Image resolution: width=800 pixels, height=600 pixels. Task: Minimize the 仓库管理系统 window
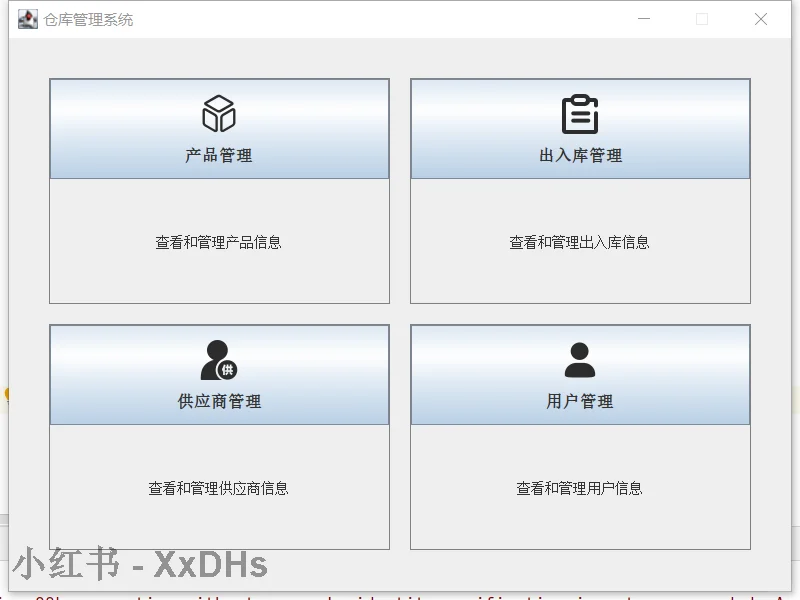[644, 18]
